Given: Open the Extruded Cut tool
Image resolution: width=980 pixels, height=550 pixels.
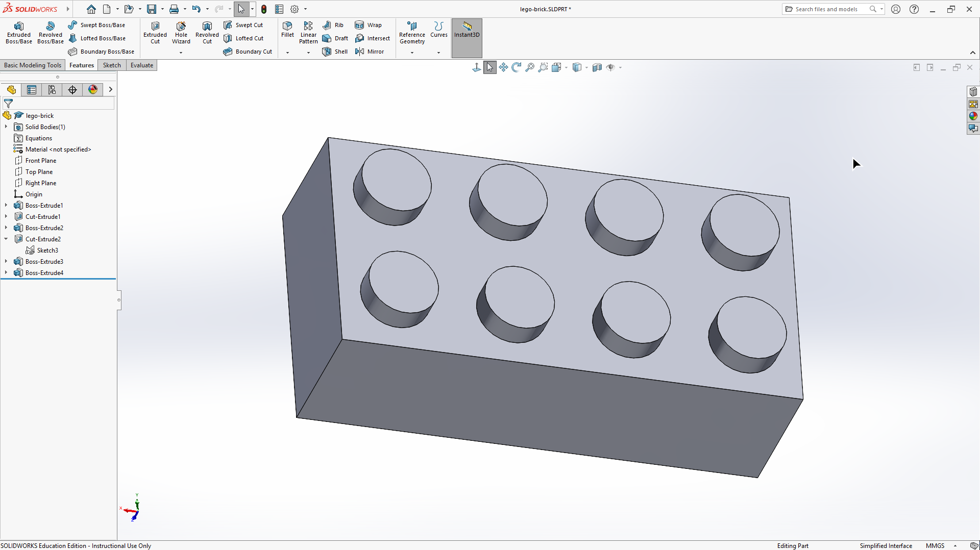Looking at the screenshot, I should point(155,33).
